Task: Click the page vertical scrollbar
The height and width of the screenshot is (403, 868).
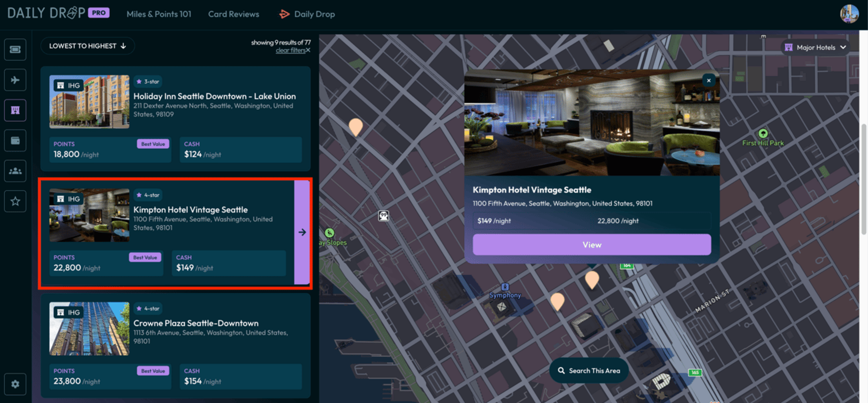Action: [864, 179]
